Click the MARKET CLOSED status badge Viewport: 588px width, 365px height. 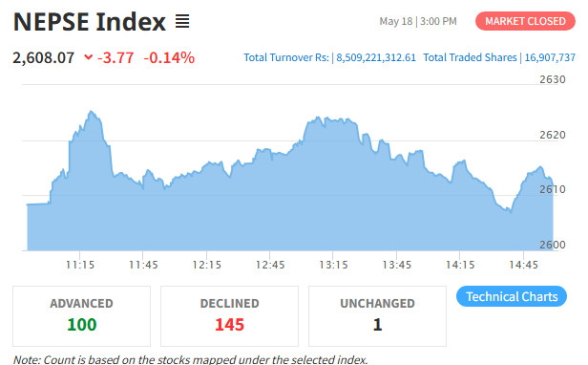[x=525, y=21]
